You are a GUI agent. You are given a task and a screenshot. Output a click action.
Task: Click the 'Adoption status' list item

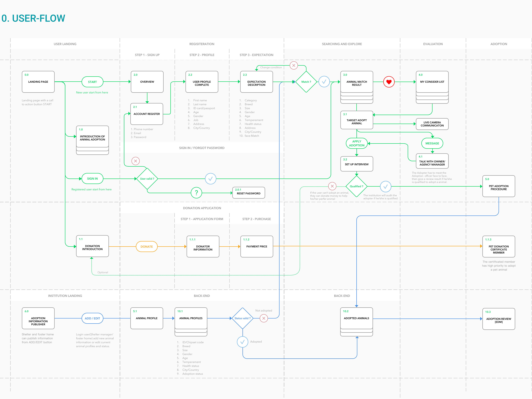192,374
